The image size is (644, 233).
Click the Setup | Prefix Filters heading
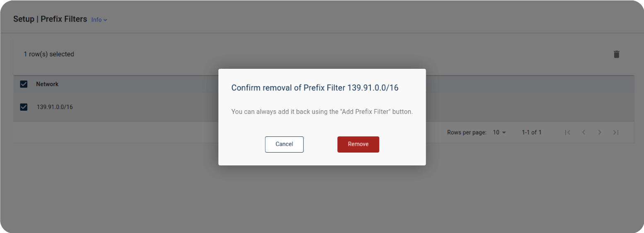50,19
